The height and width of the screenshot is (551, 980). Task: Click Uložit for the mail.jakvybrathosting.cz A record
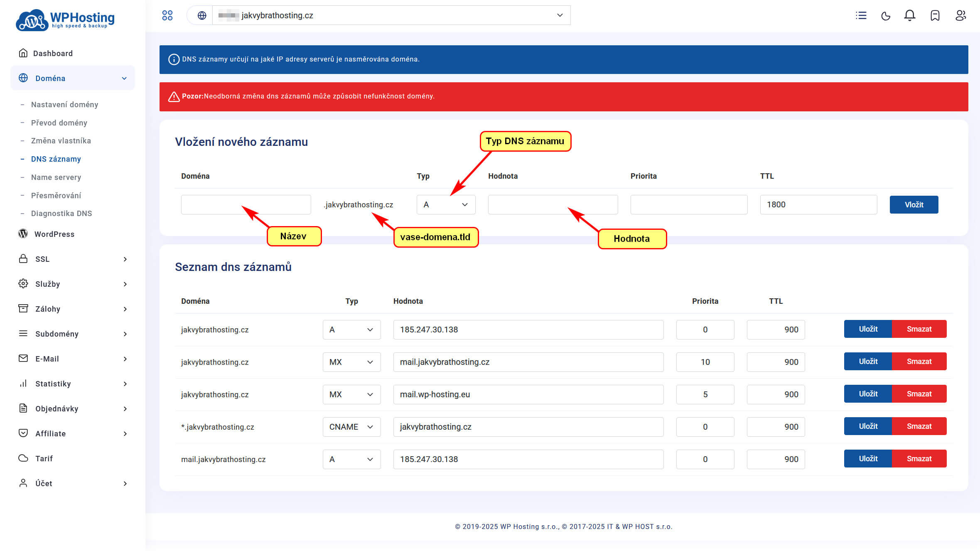867,459
